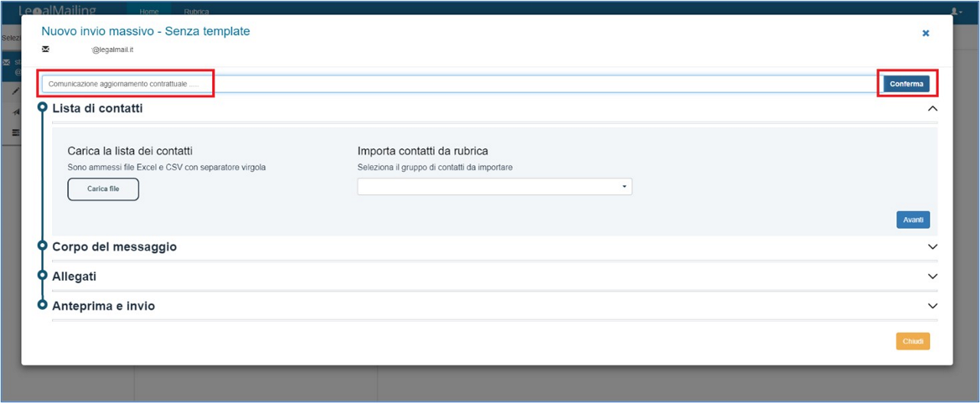The image size is (980, 403).
Task: Expand the Allegati section chevron
Action: click(932, 276)
